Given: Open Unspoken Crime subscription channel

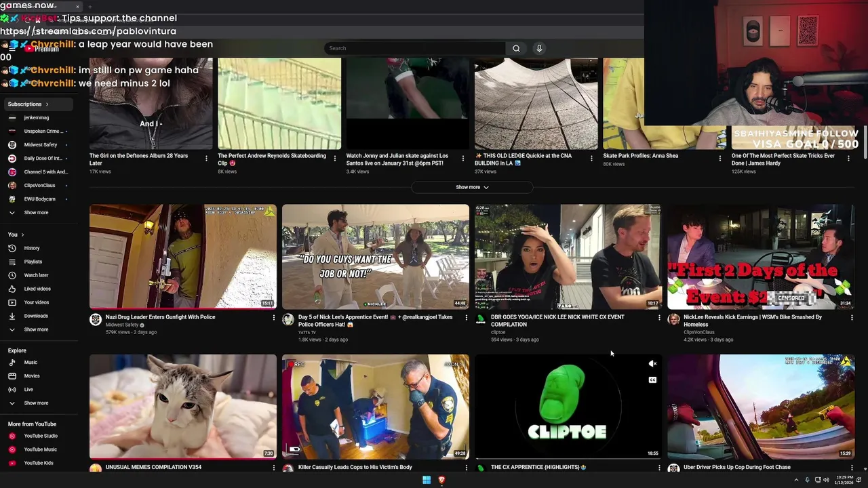Looking at the screenshot, I should pos(42,131).
